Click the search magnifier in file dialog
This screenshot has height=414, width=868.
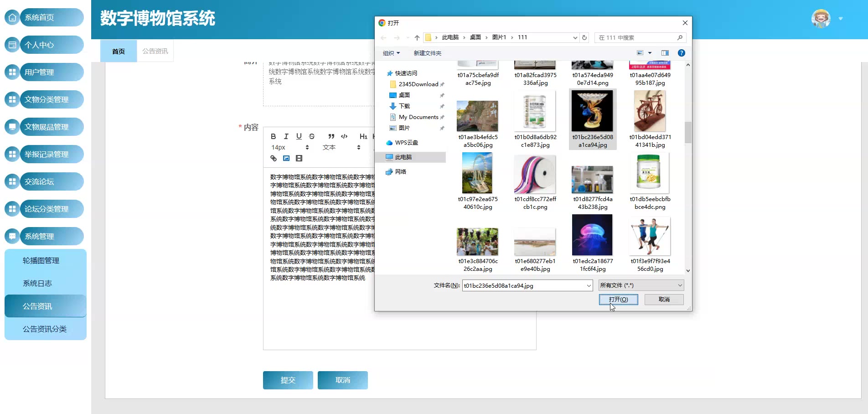pos(680,37)
